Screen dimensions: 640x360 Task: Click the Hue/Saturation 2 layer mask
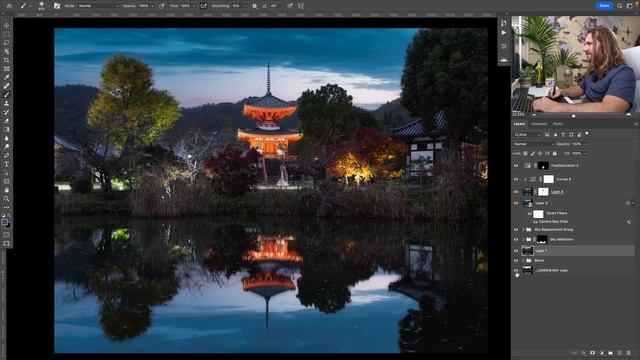tap(543, 166)
